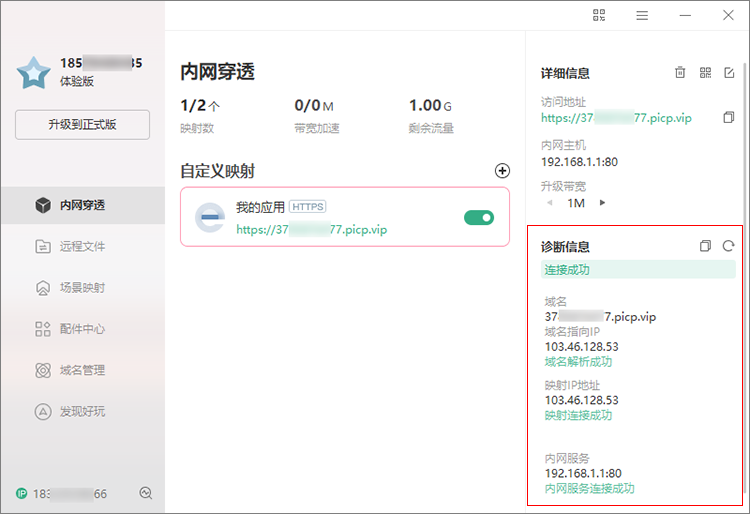The image size is (750, 514).
Task: Go to 配件中心 in sidebar
Action: pyautogui.click(x=82, y=329)
